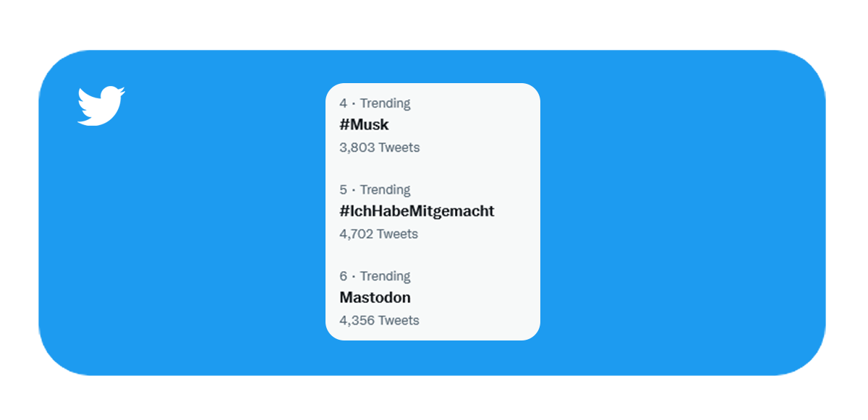Click the rank number 6
868x420 pixels.
343,277
